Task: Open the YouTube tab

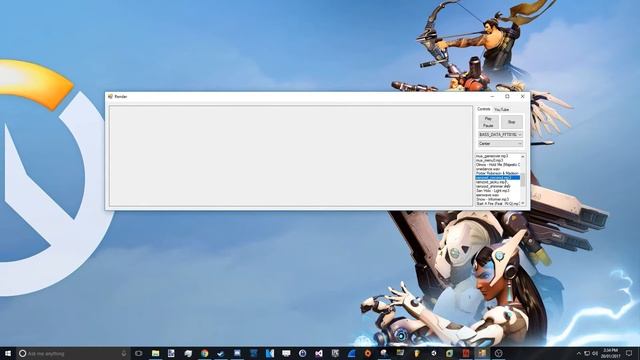Action: (501, 109)
